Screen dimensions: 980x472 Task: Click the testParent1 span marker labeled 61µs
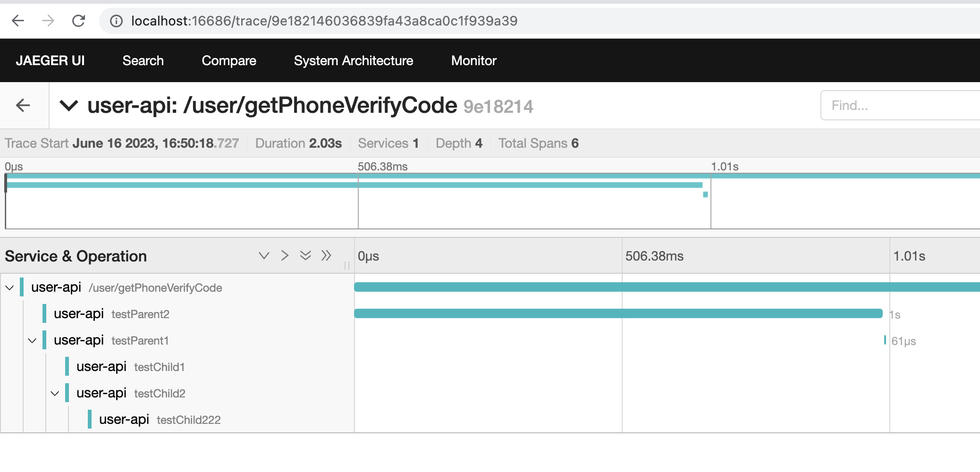coord(885,340)
